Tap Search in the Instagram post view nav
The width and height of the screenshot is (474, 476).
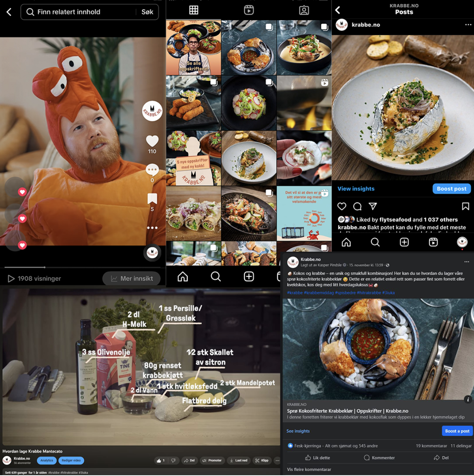coord(375,242)
